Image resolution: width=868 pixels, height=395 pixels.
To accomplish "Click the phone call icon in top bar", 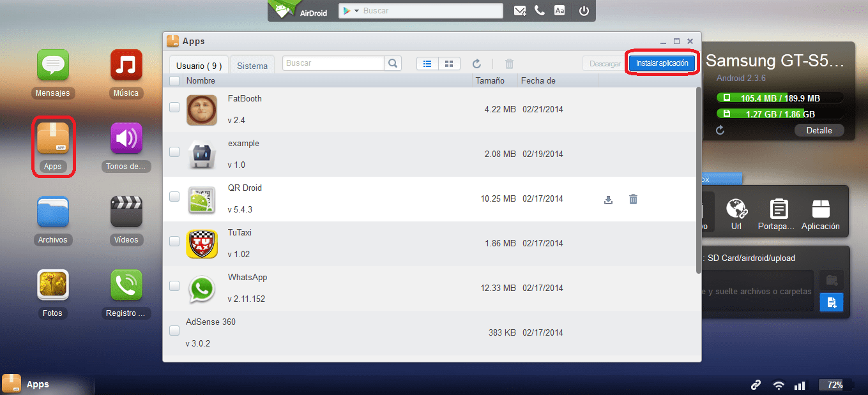I will click(540, 10).
